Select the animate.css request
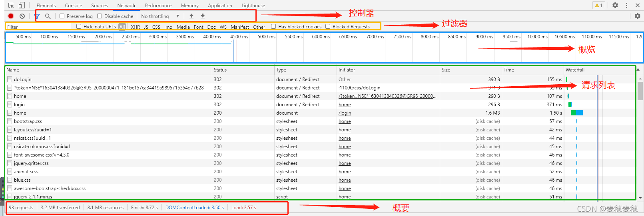The height and width of the screenshot is (216, 644). pyautogui.click(x=320, y=172)
